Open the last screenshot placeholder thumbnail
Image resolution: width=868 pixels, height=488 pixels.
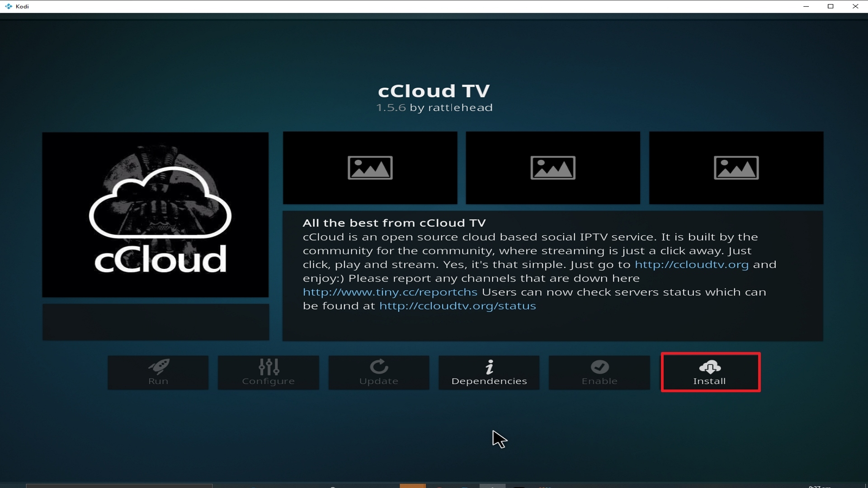pos(736,168)
